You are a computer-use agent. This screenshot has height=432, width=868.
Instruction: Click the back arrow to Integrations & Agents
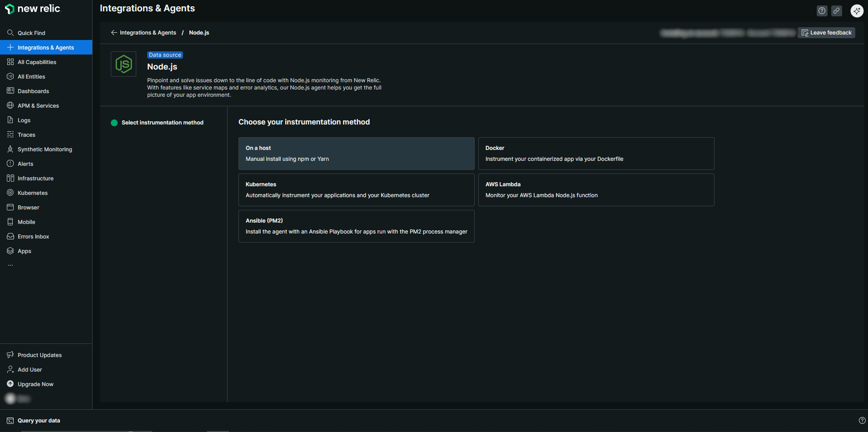tap(114, 33)
